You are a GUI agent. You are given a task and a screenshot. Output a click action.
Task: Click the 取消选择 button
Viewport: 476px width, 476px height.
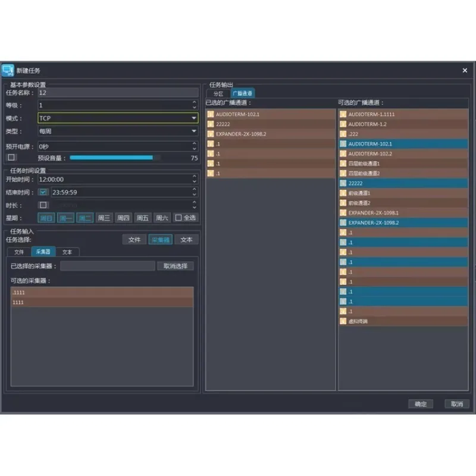[175, 265]
